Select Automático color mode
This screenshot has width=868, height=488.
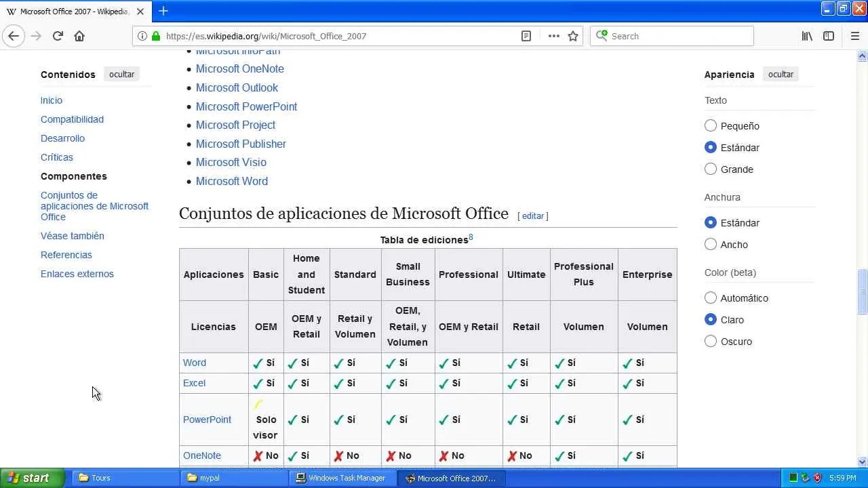coord(711,298)
